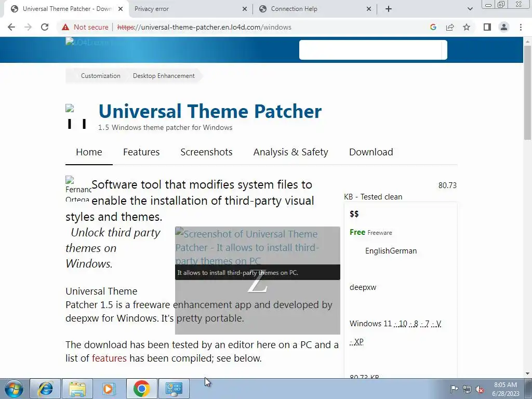Click the red features link

[x=109, y=358]
